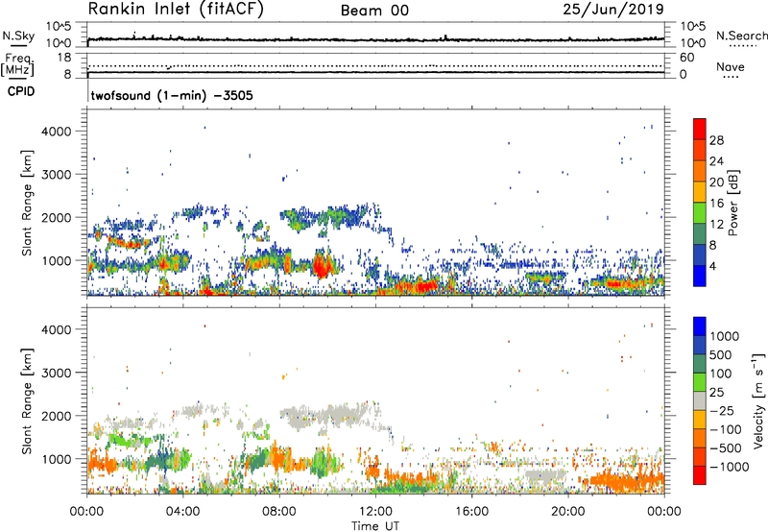Click the strong red power echo near 09:40

pyautogui.click(x=321, y=267)
